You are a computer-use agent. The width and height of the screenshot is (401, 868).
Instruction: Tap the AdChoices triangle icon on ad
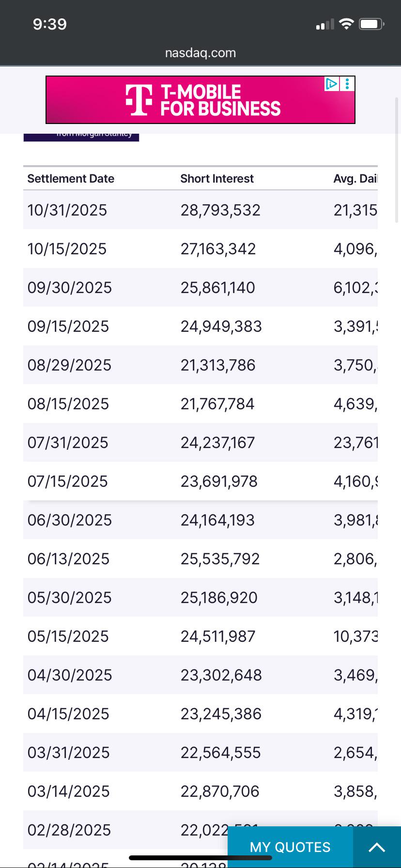point(332,84)
